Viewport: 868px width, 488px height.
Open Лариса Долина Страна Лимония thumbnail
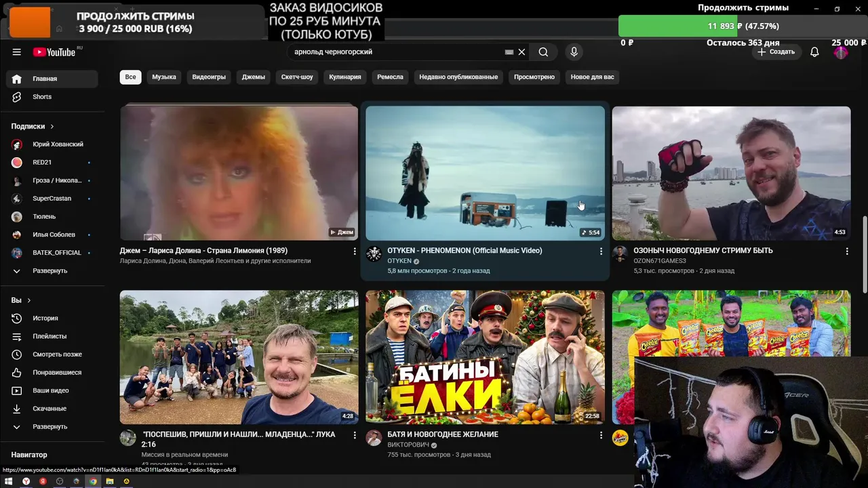239,173
